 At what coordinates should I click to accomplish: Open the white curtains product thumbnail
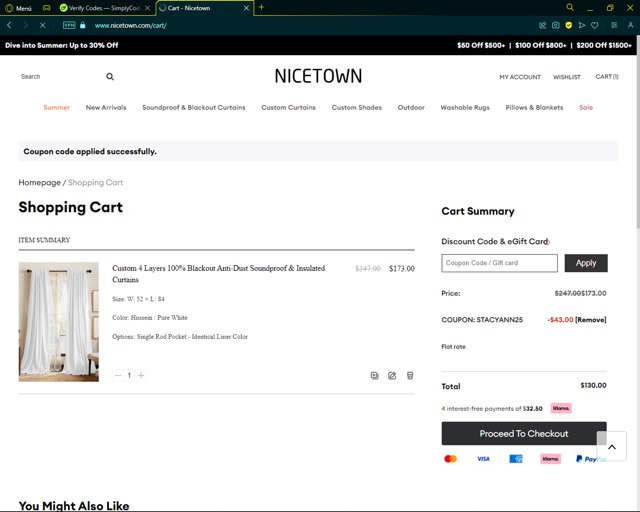(x=58, y=322)
